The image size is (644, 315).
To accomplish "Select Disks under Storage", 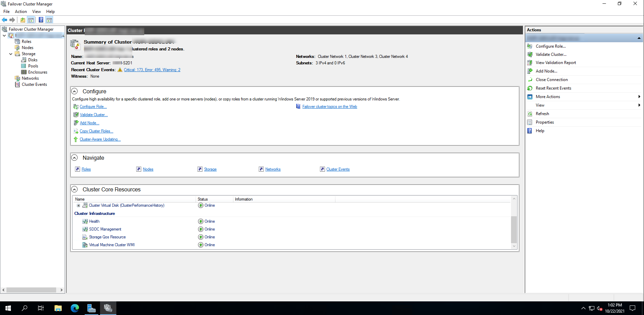I will coord(33,60).
